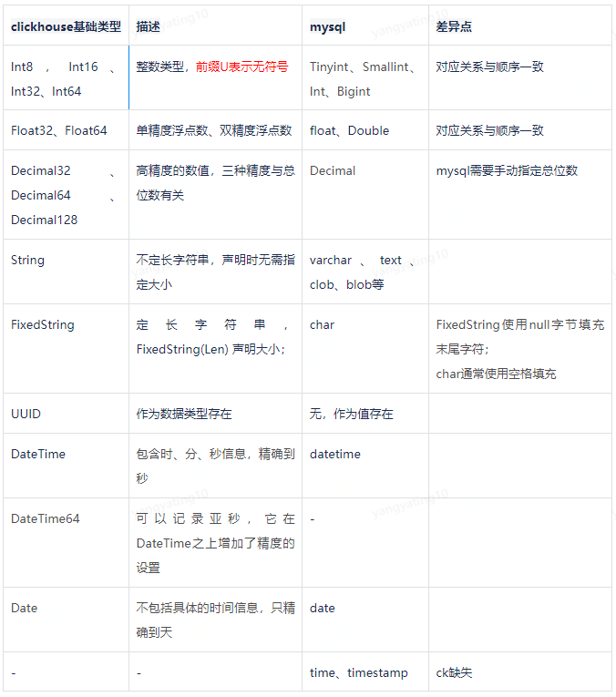Click 'FixedString(Len) 声明大小' description
This screenshot has height=697, width=616.
pos(210,349)
